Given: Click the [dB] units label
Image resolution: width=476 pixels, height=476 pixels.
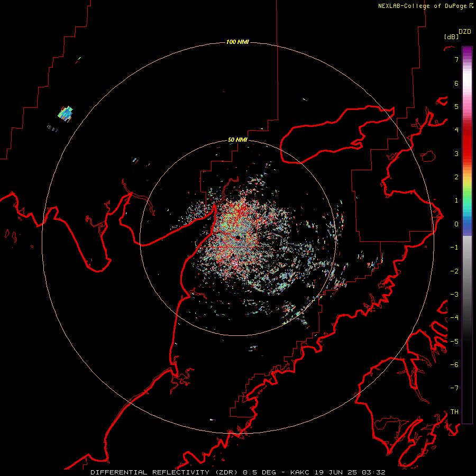Looking at the screenshot, I should [x=451, y=36].
